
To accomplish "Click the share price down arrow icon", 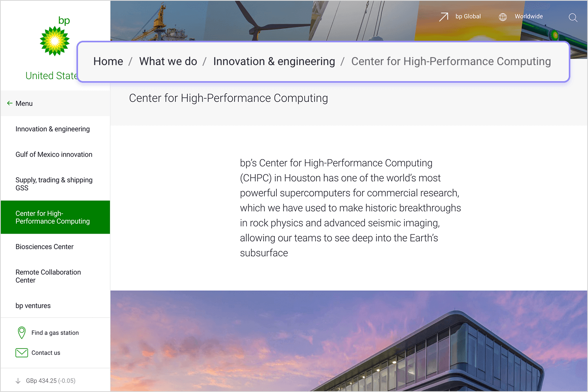I will pyautogui.click(x=18, y=381).
